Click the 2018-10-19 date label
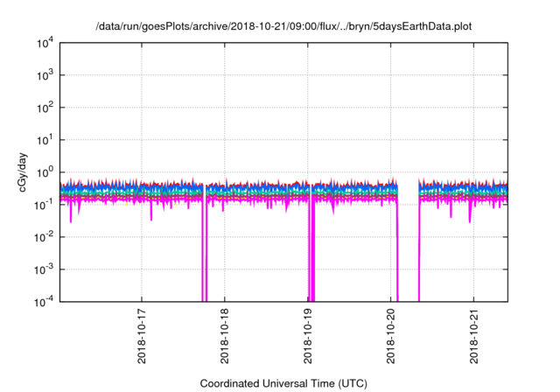560x392 pixels. 308,336
